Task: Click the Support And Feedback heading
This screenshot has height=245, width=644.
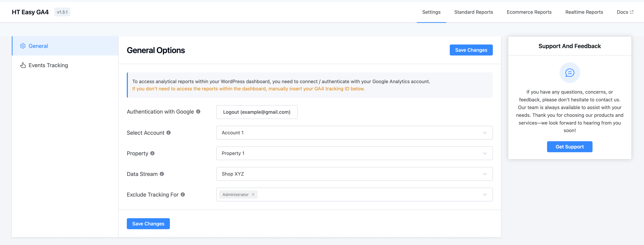Action: pos(570,46)
